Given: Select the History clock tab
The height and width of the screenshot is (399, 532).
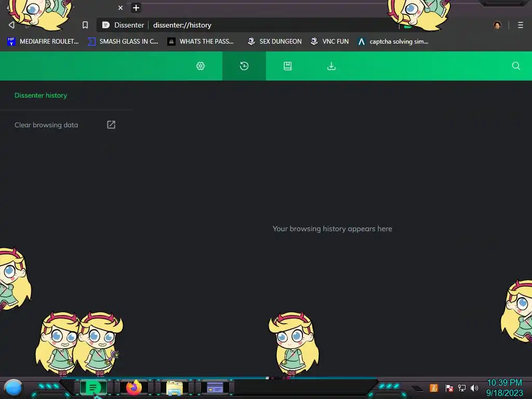Looking at the screenshot, I should [x=244, y=66].
